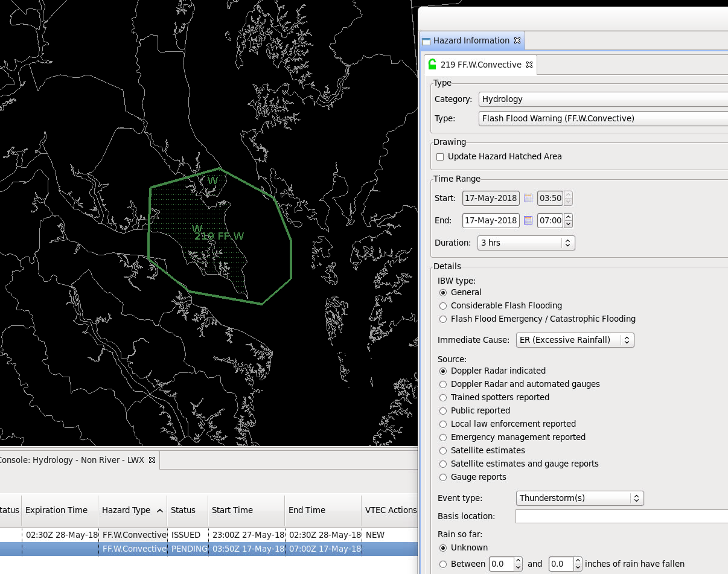The image size is (728, 574).
Task: Click NEW in VTEC Actions column
Action: point(375,535)
